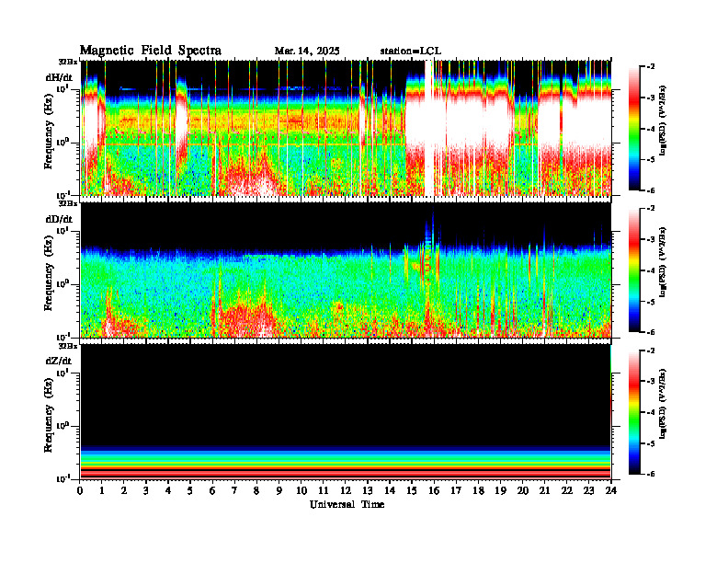Click the "-3" tick on dZ/dt colorbar

click(652, 381)
